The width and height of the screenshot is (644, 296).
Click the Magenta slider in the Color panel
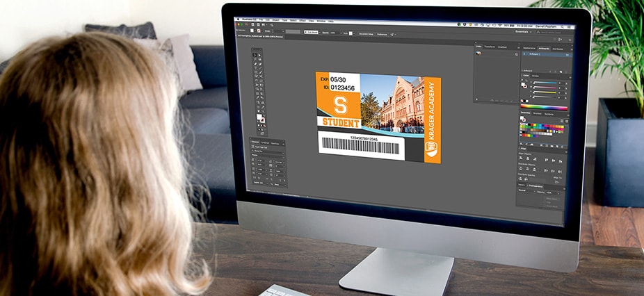point(545,88)
